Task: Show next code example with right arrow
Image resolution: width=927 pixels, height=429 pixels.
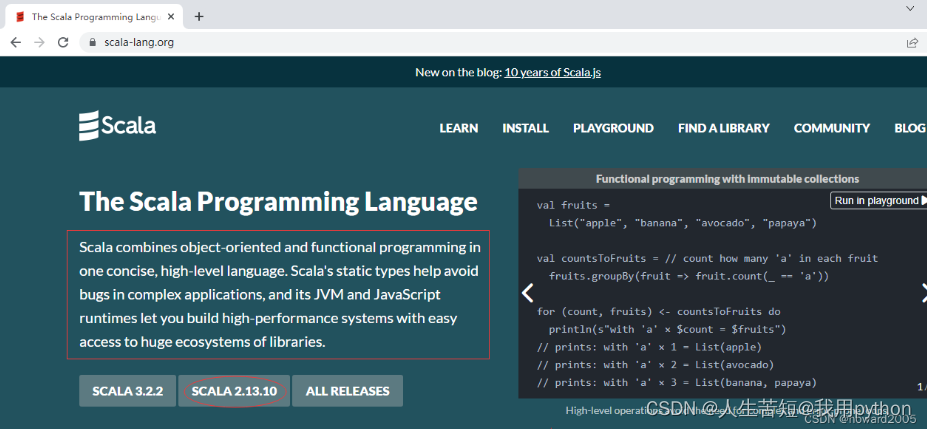Action: pyautogui.click(x=921, y=293)
